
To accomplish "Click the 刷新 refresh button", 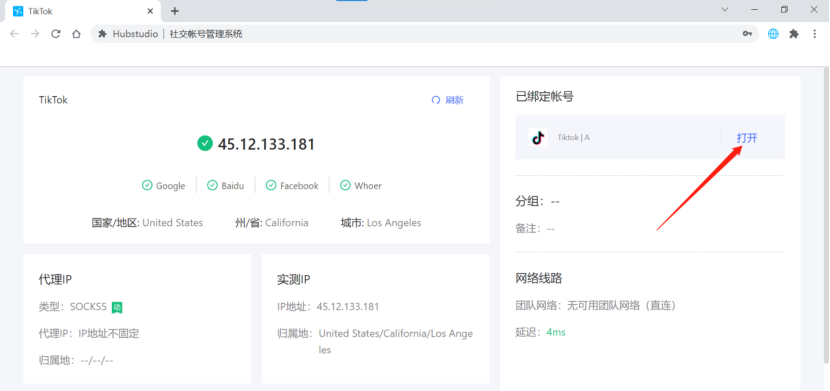I will [x=448, y=100].
